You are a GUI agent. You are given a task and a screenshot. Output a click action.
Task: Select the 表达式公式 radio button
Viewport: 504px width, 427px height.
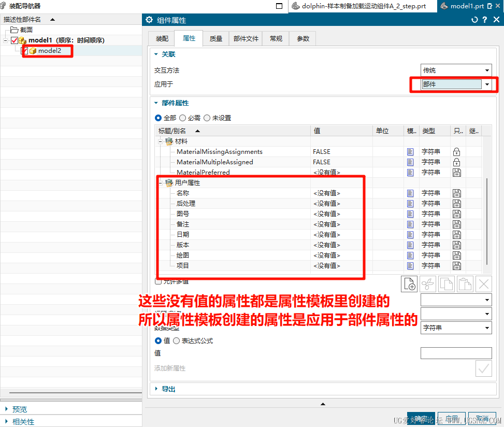coord(177,341)
